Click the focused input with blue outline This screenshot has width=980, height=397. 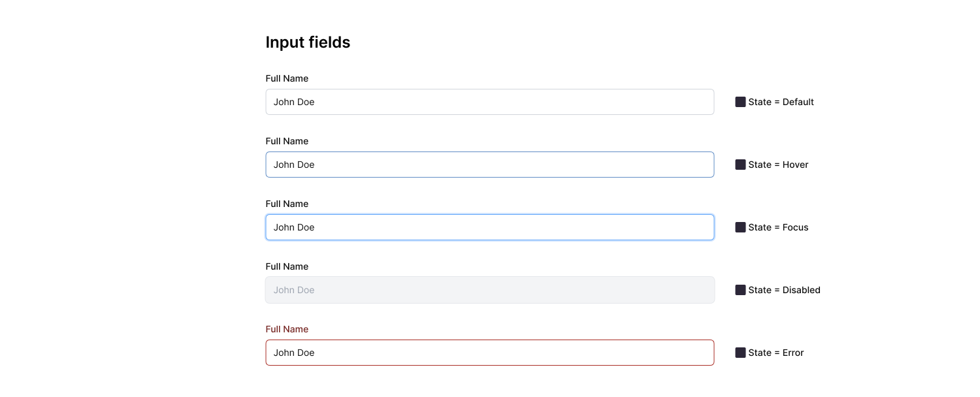[x=489, y=227]
